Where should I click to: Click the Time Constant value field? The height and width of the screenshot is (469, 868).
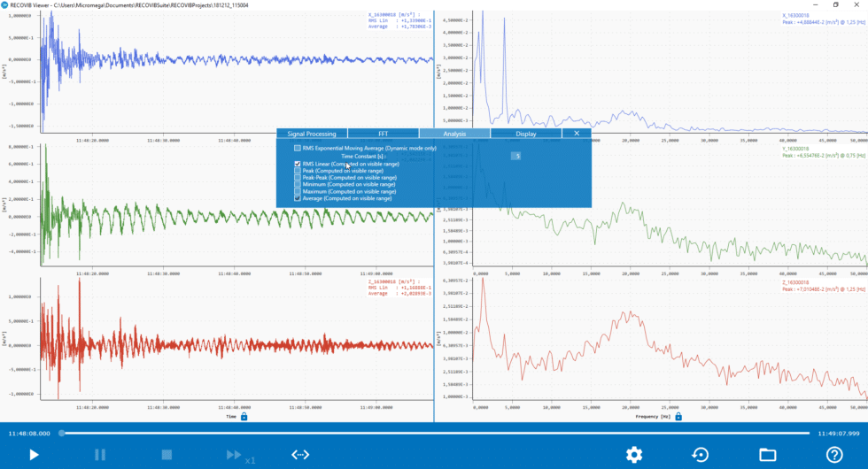(x=517, y=156)
